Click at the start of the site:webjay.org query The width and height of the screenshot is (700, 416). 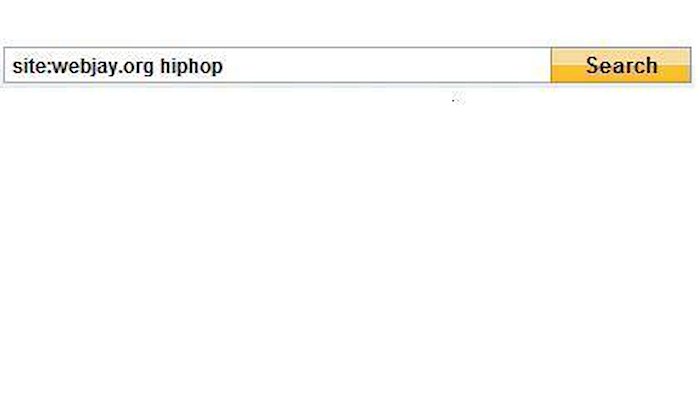tap(12, 67)
